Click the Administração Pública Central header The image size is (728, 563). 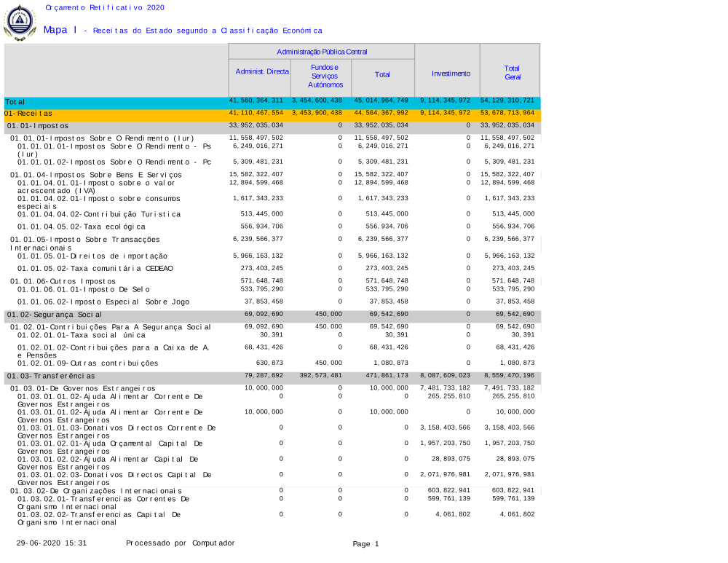321,52
